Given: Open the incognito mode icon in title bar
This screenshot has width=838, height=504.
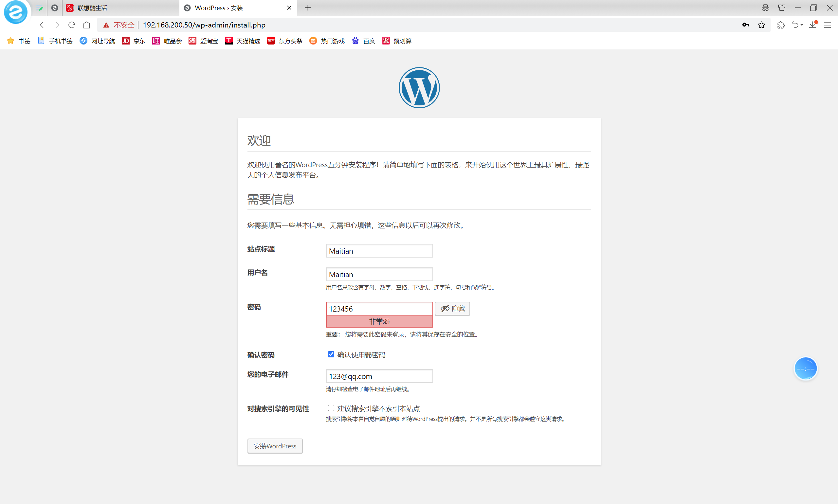Looking at the screenshot, I should pyautogui.click(x=765, y=8).
